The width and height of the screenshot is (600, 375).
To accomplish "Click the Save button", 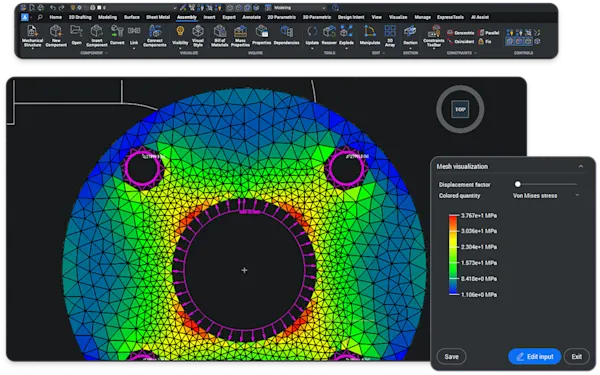I will [452, 357].
